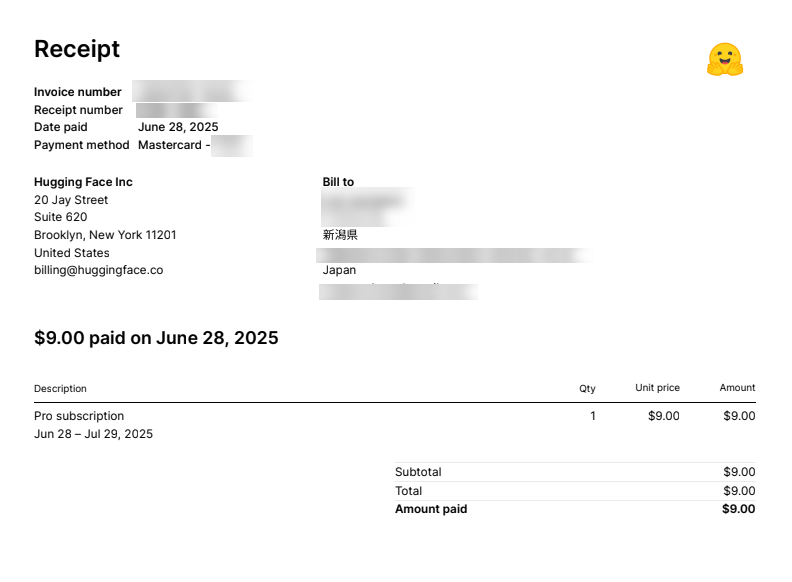Viewport: 792px width, 582px height.
Task: Select the "Invoice number" label
Action: (78, 92)
